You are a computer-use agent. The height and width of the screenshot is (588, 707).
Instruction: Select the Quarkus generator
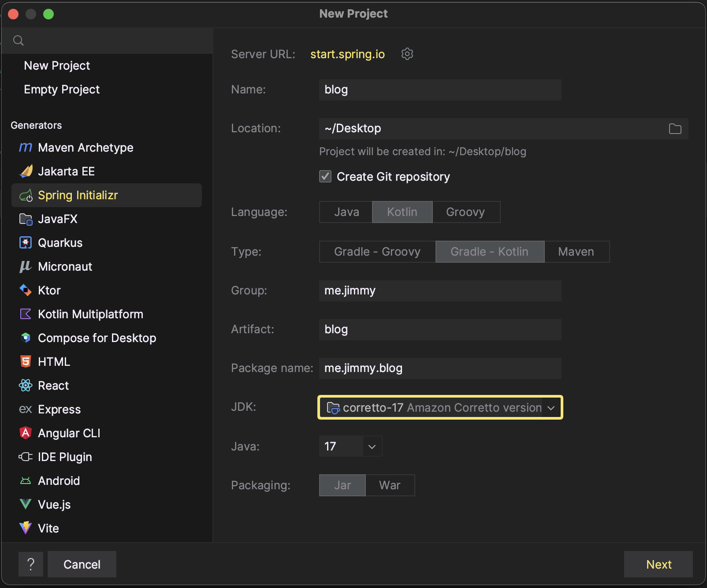point(107,243)
